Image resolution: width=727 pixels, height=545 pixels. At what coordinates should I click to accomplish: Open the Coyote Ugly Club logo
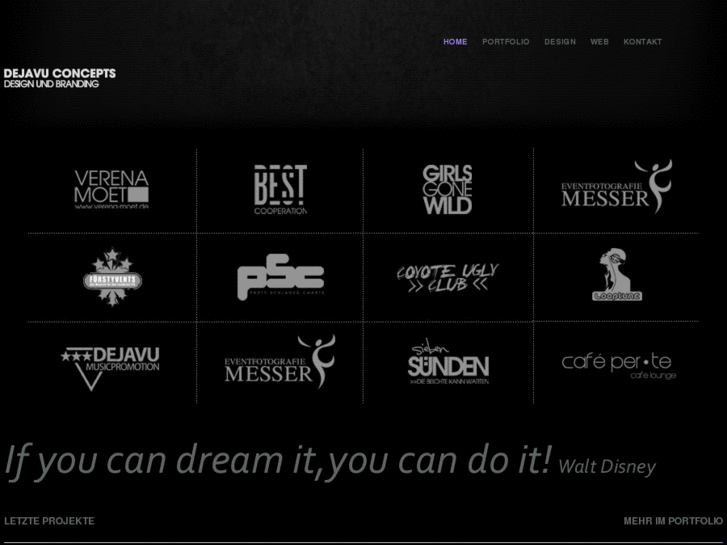click(x=447, y=278)
